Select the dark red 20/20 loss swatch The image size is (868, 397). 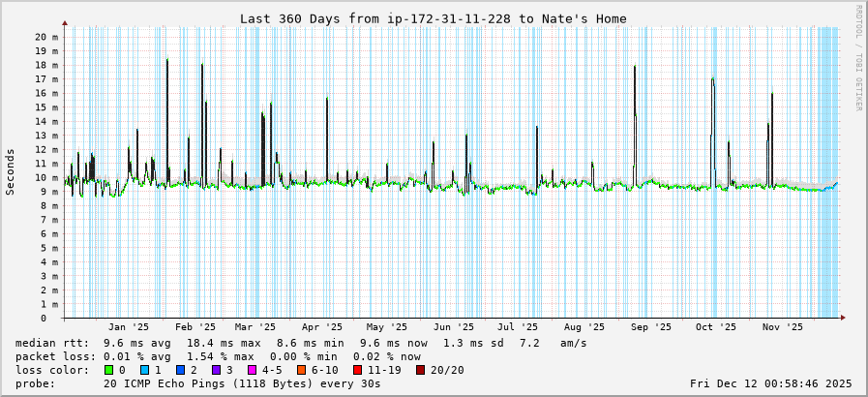tap(420, 370)
